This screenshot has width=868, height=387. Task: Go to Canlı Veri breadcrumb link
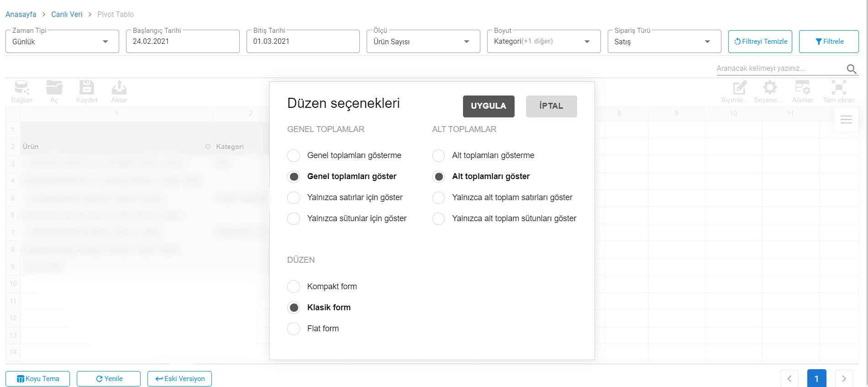click(67, 14)
